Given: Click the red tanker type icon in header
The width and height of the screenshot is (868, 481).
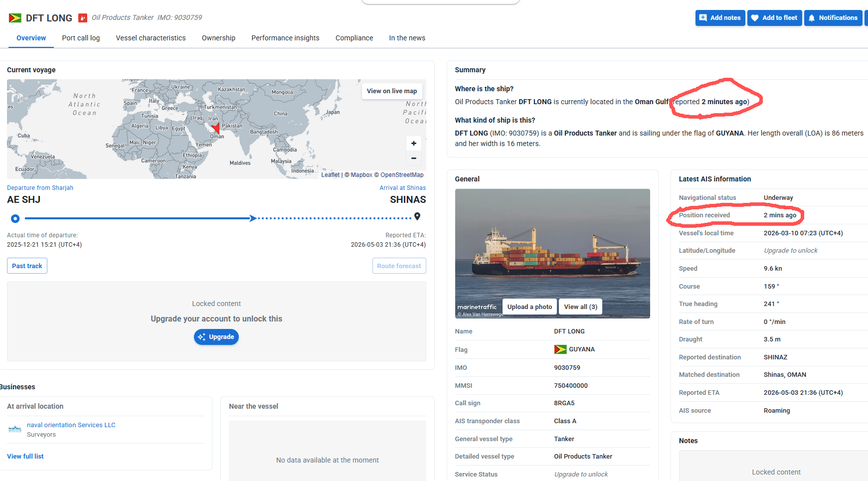Looking at the screenshot, I should [83, 18].
